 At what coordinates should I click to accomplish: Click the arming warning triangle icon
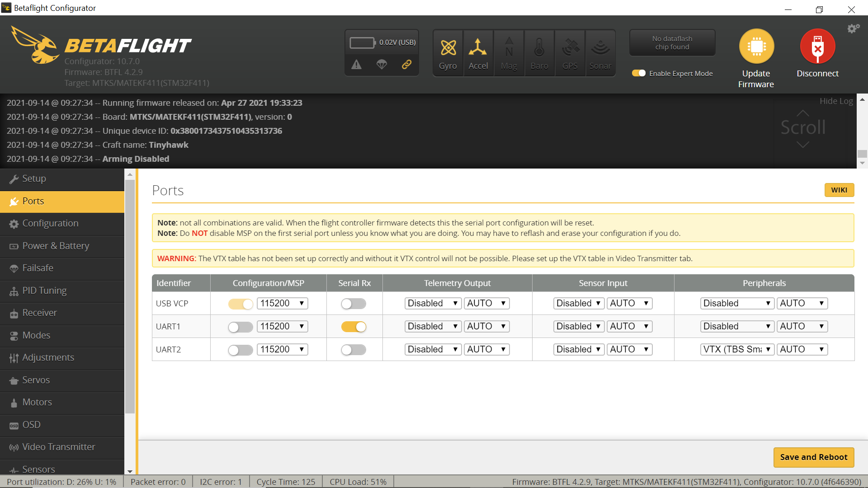pos(356,65)
